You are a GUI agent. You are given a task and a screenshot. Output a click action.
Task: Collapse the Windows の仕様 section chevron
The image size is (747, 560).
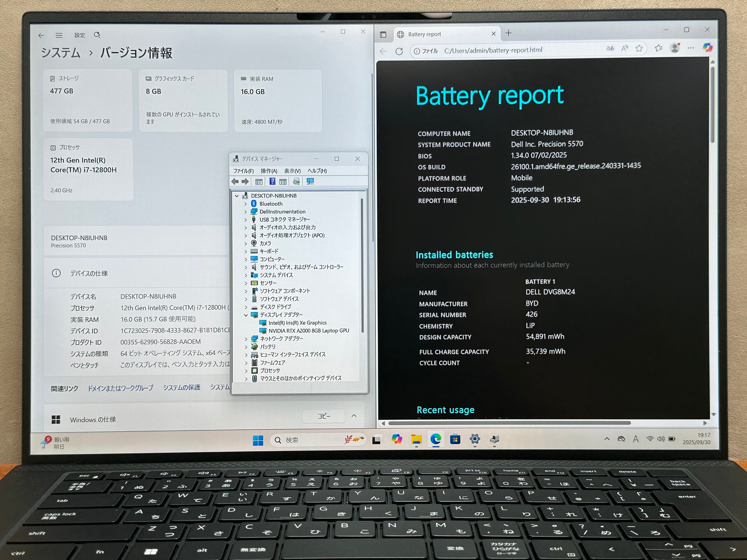coord(354,416)
